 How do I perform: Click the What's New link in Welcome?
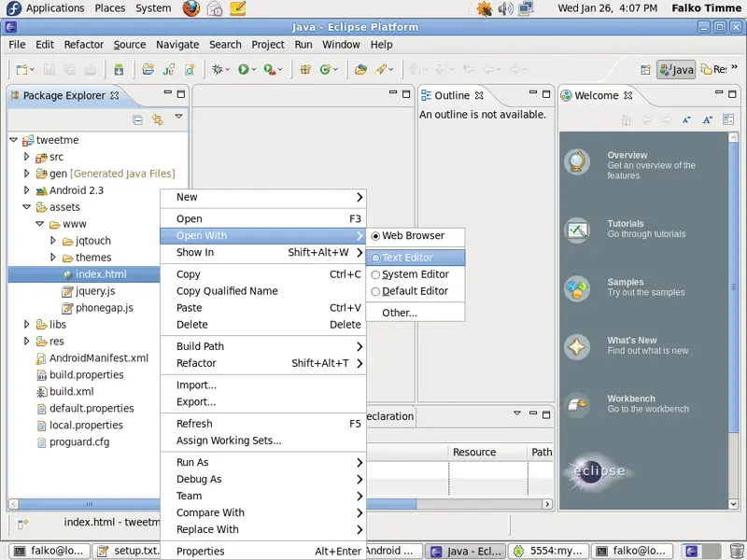(632, 340)
